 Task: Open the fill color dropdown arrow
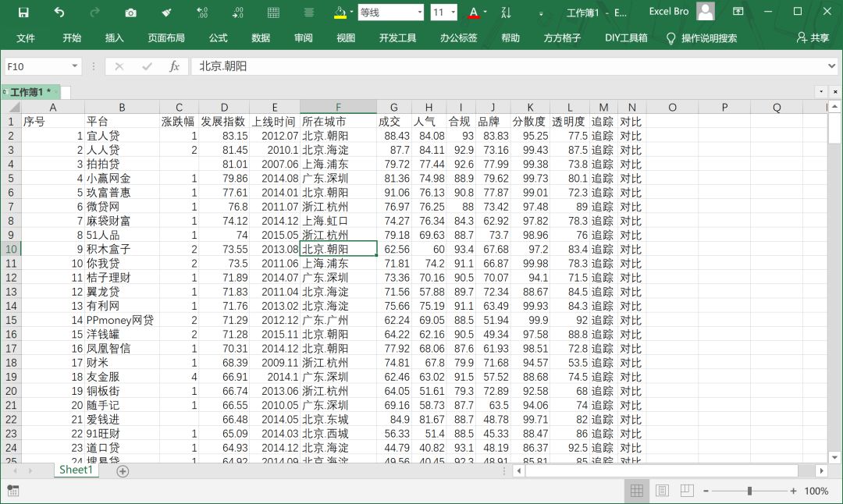coord(351,12)
